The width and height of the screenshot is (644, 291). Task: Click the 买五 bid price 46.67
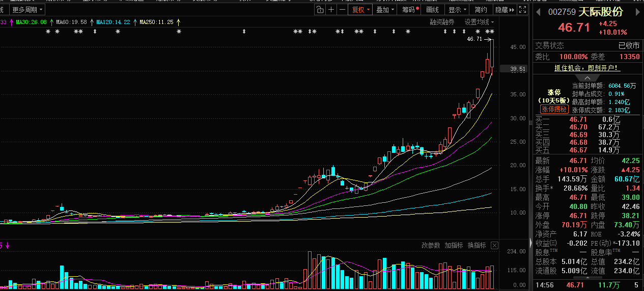tap(578, 150)
